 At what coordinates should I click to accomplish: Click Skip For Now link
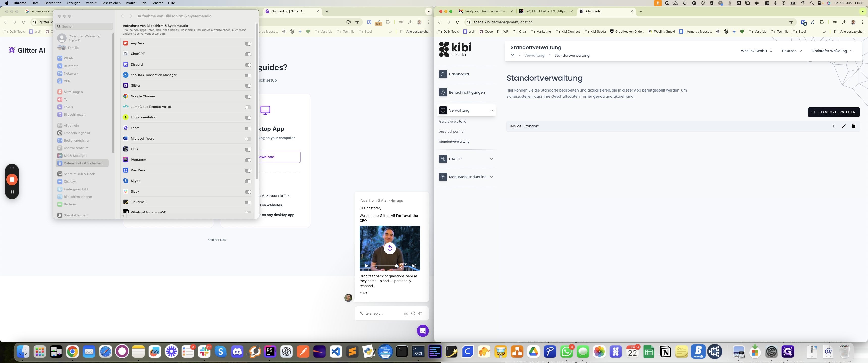point(217,240)
